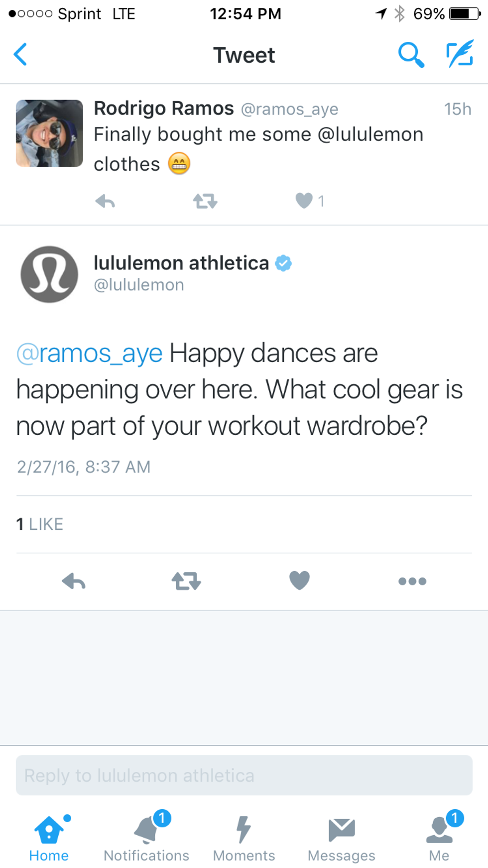This screenshot has height=868, width=488.
Task: Retweet the lululemon athletica tweet
Action: (x=186, y=581)
